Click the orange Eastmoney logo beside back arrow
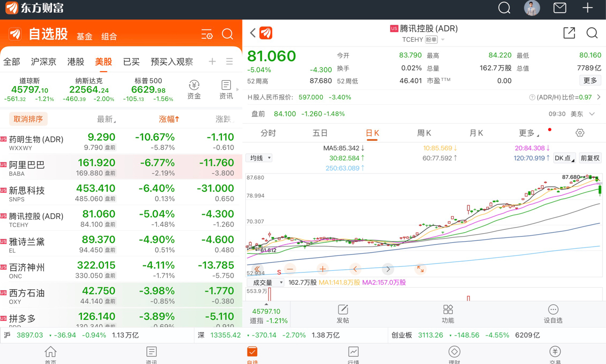The height and width of the screenshot is (364, 606). [x=266, y=33]
